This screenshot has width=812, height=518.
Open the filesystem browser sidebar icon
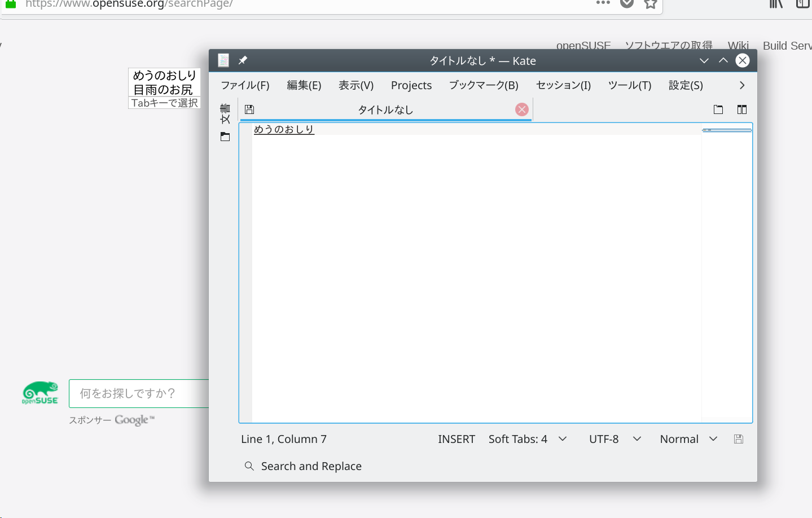tap(225, 137)
